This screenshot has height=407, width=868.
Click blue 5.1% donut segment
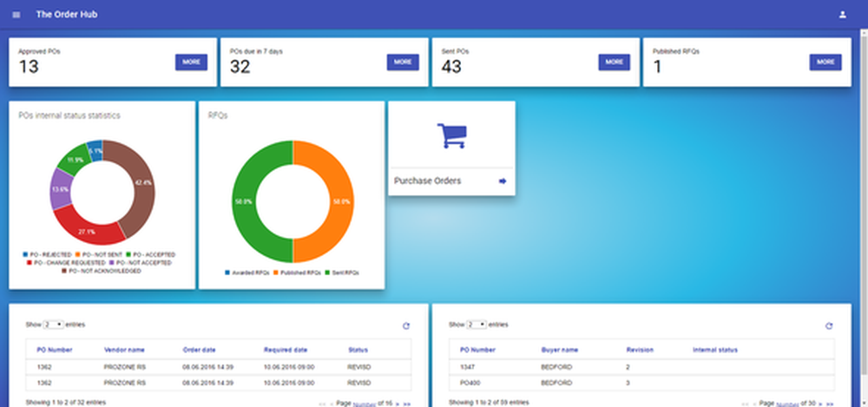(x=95, y=149)
